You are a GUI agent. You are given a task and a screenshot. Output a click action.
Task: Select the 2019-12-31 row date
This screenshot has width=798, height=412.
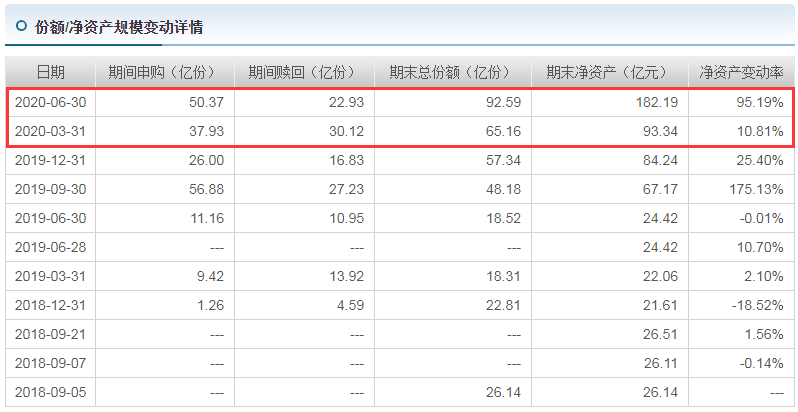[x=50, y=160]
